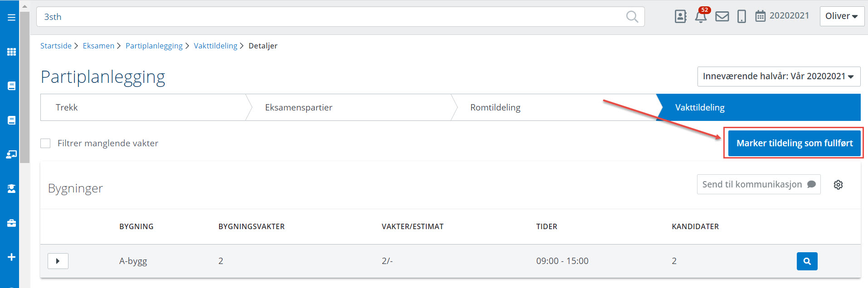Screen dimensions: 868x288
Task: Open the mail envelope icon
Action: pyautogui.click(x=722, y=17)
